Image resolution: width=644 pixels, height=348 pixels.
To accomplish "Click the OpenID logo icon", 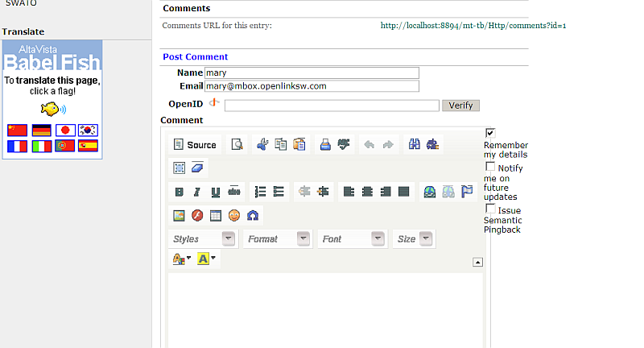I will click(x=214, y=103).
